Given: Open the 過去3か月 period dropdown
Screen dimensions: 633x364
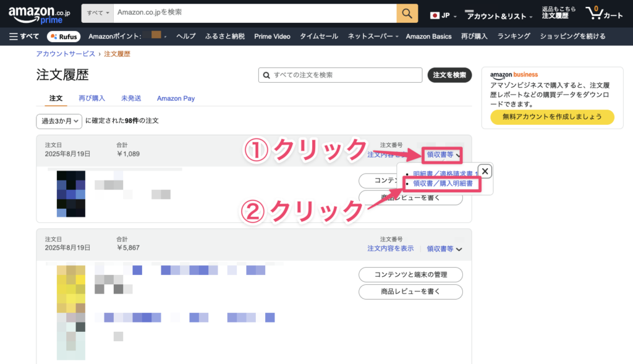Looking at the screenshot, I should point(59,121).
